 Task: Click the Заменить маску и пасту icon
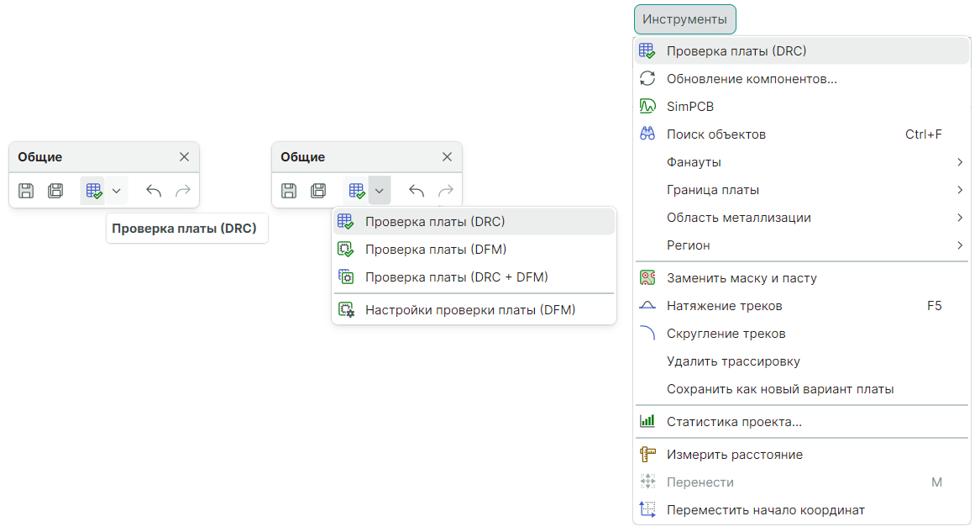click(x=647, y=278)
